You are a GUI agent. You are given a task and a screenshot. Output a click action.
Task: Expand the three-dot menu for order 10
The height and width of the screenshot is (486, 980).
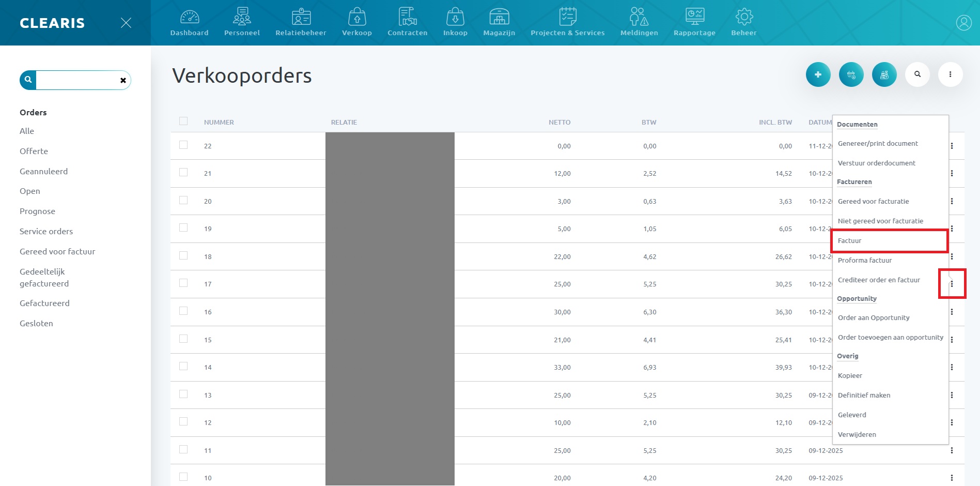952,478
